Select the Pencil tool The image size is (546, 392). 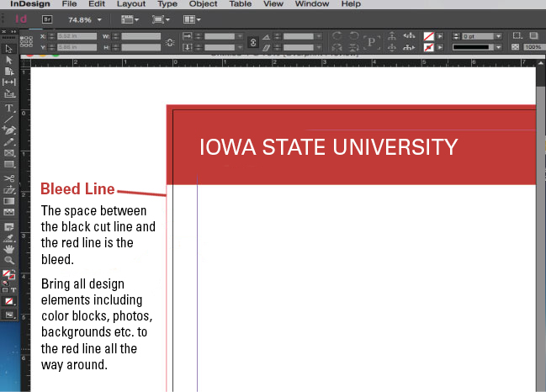coord(9,141)
